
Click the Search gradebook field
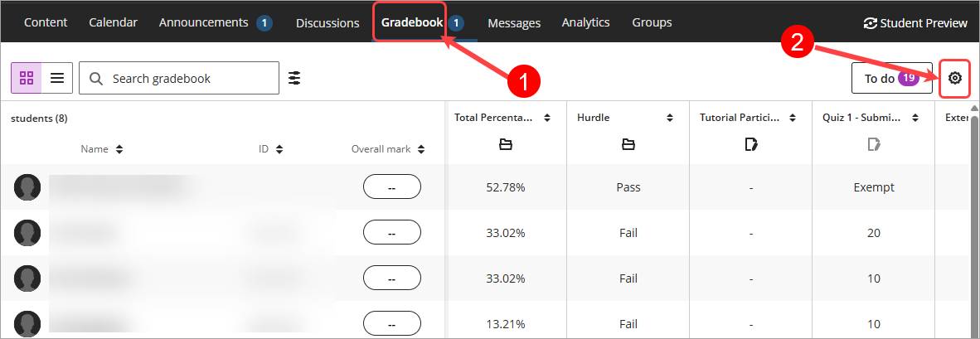coord(179,78)
